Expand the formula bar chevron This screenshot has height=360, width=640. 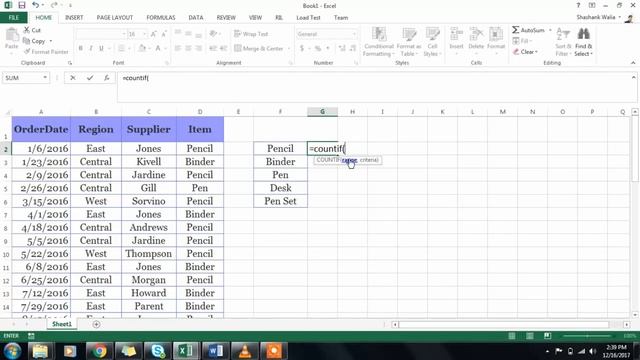633,78
